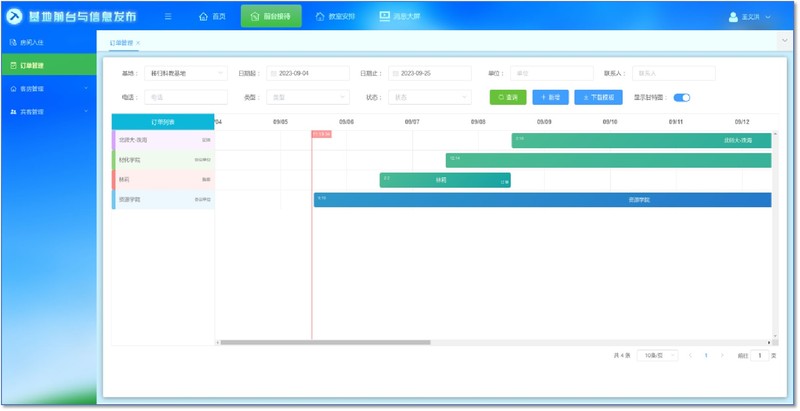Open the 10条/页 page size dropdown
The width and height of the screenshot is (800, 411).
657,355
